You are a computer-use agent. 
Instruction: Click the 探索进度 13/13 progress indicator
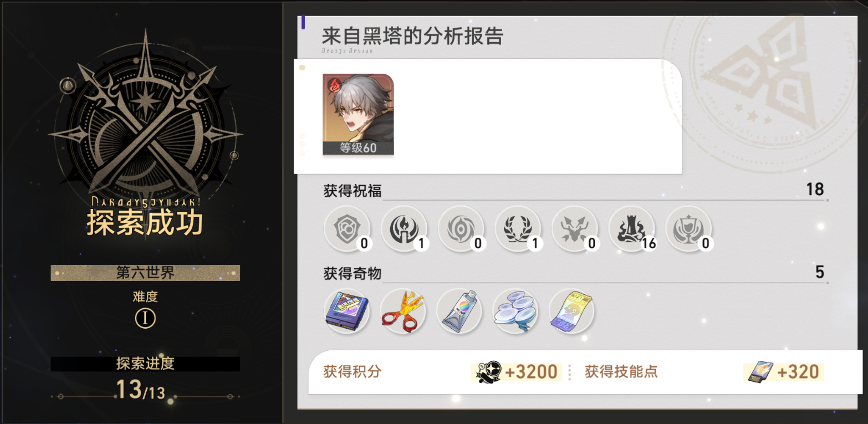pos(145,379)
